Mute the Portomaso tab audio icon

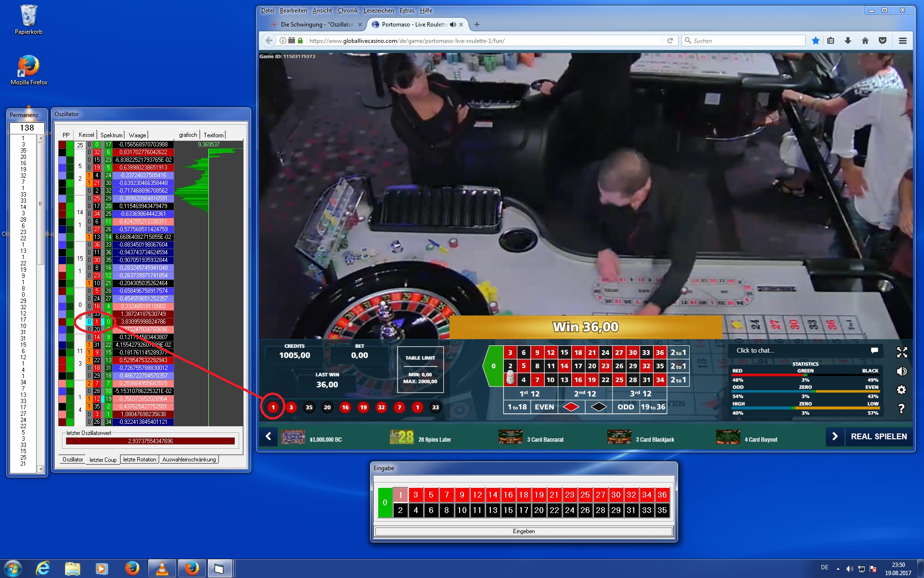point(453,25)
